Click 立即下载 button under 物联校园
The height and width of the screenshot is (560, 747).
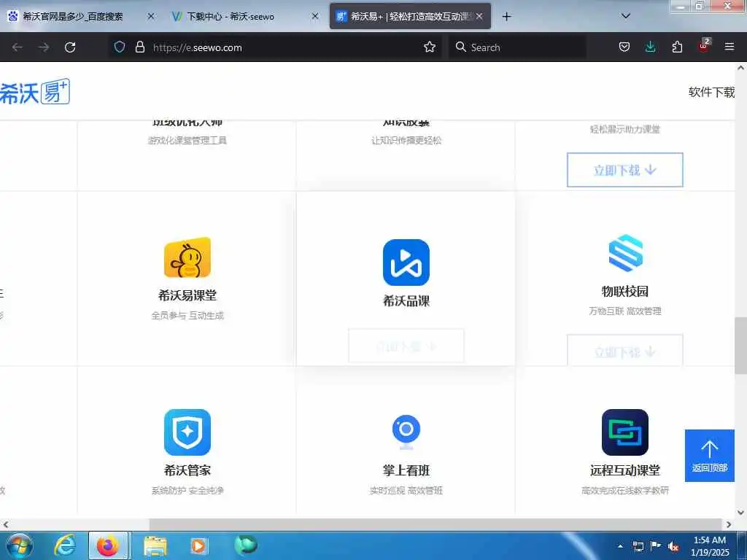624,351
